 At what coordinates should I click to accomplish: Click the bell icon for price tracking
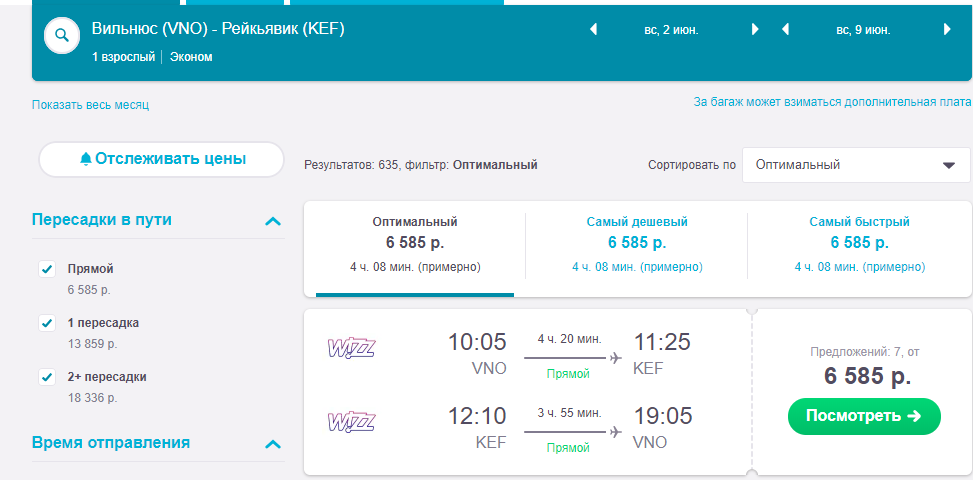click(x=85, y=159)
